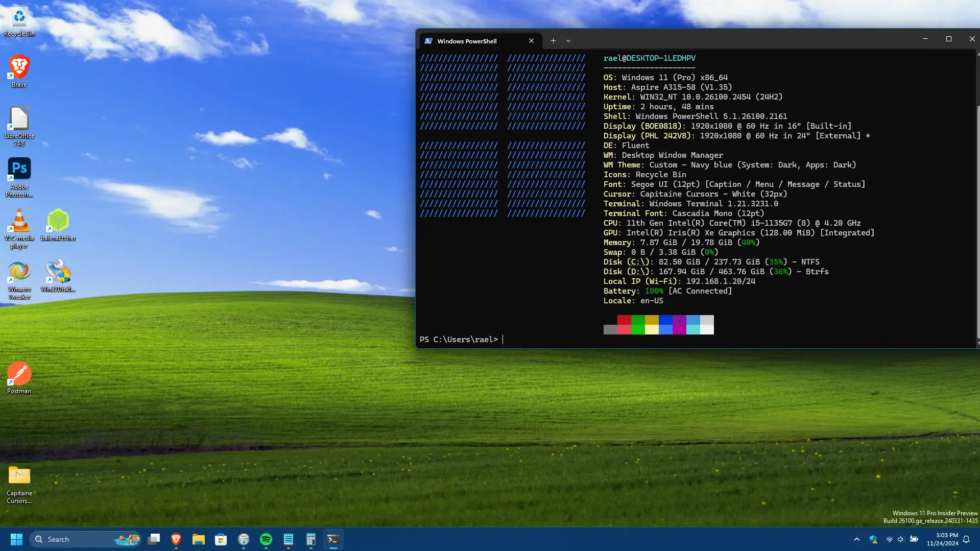The height and width of the screenshot is (551, 980).
Task: Expand the terminal new-tab profile dropdown
Action: point(568,41)
